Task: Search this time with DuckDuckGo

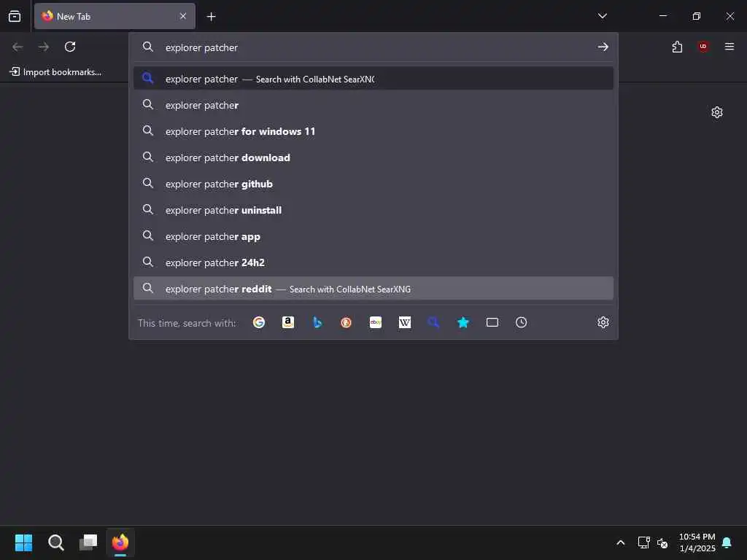Action: point(347,322)
